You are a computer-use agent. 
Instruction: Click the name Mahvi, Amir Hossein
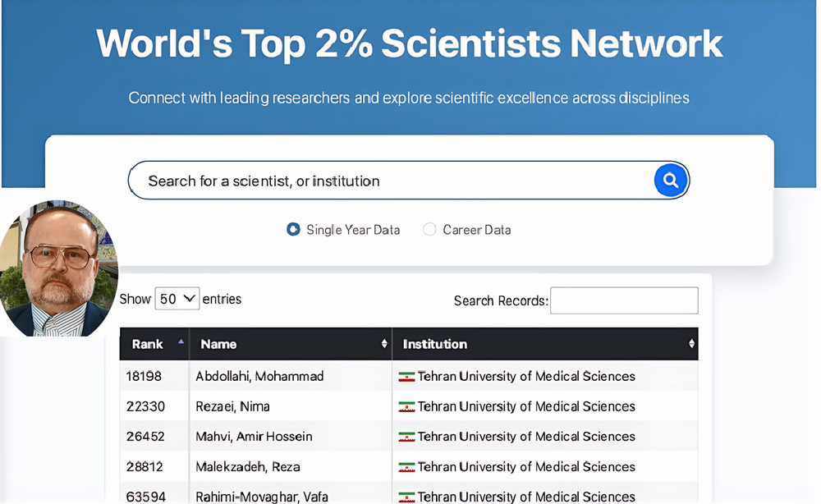[x=254, y=436]
